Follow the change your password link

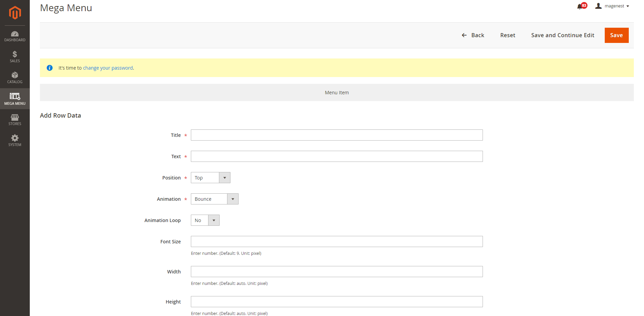(x=108, y=68)
